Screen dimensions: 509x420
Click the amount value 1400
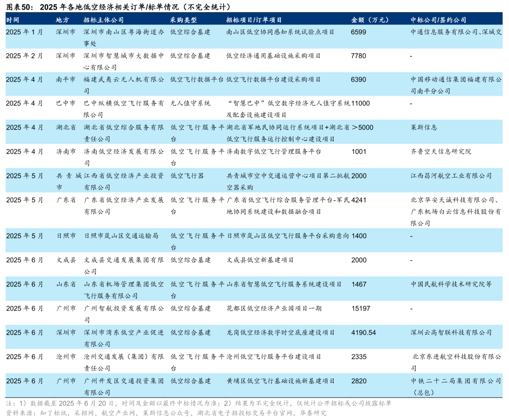click(359, 236)
